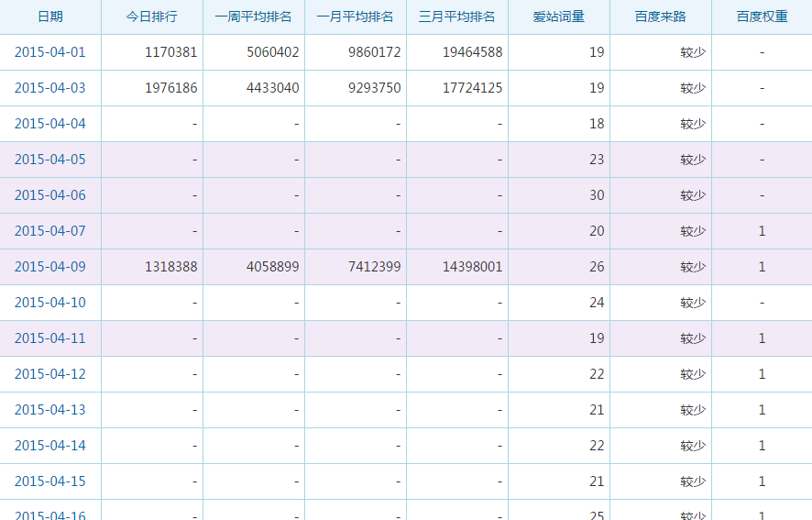Click the 三月平均排名 column header
This screenshot has width=812, height=520.
(x=456, y=17)
